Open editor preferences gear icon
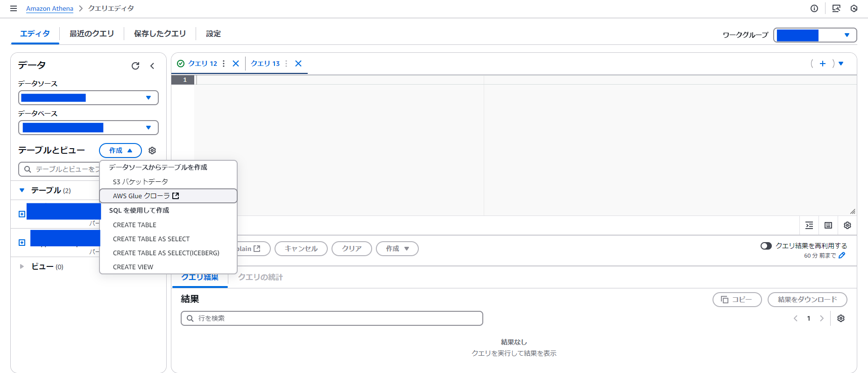The width and height of the screenshot is (868, 373). click(x=847, y=225)
